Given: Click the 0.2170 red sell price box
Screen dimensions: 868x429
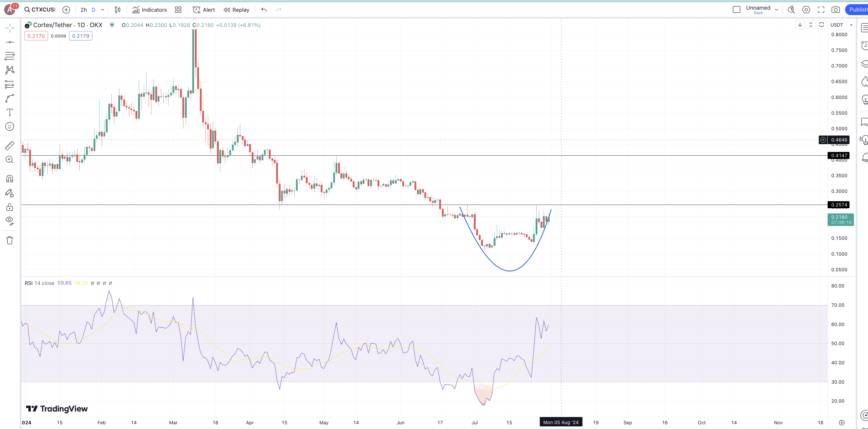Looking at the screenshot, I should [36, 36].
